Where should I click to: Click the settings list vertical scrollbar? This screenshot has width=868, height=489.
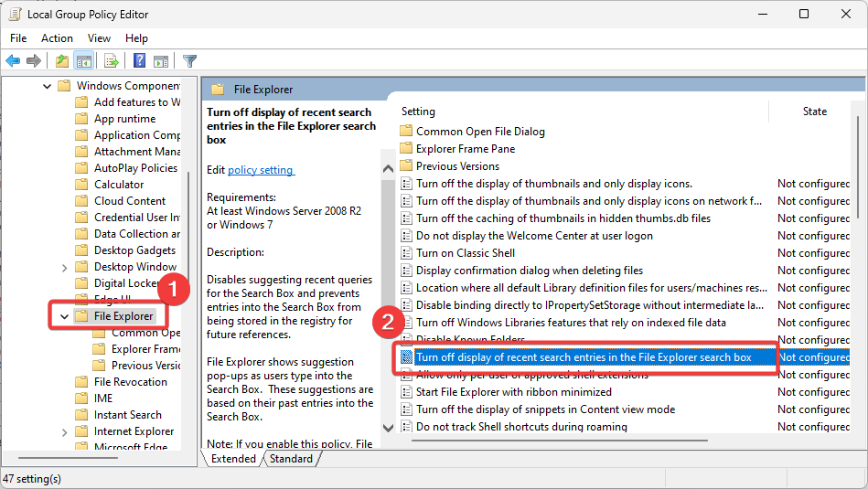[859, 166]
